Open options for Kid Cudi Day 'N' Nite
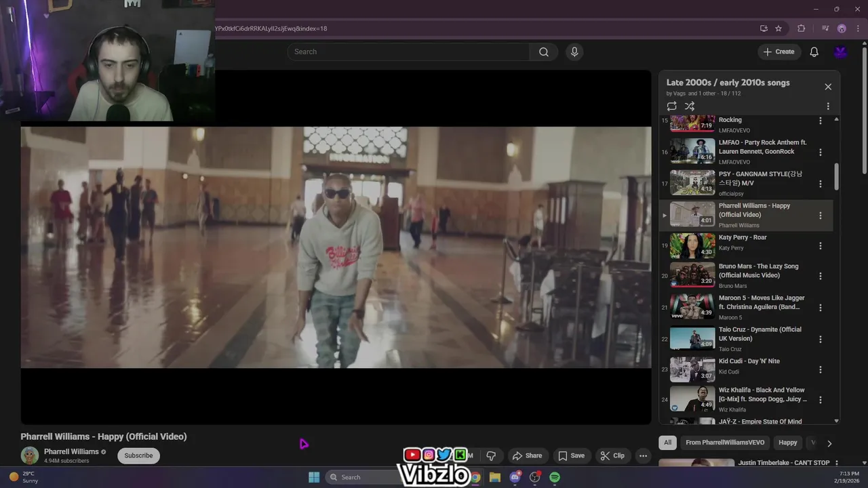 tap(821, 369)
